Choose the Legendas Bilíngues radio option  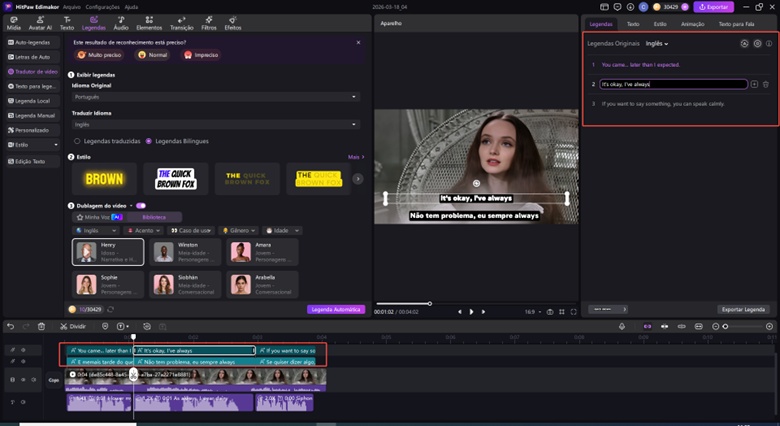149,141
